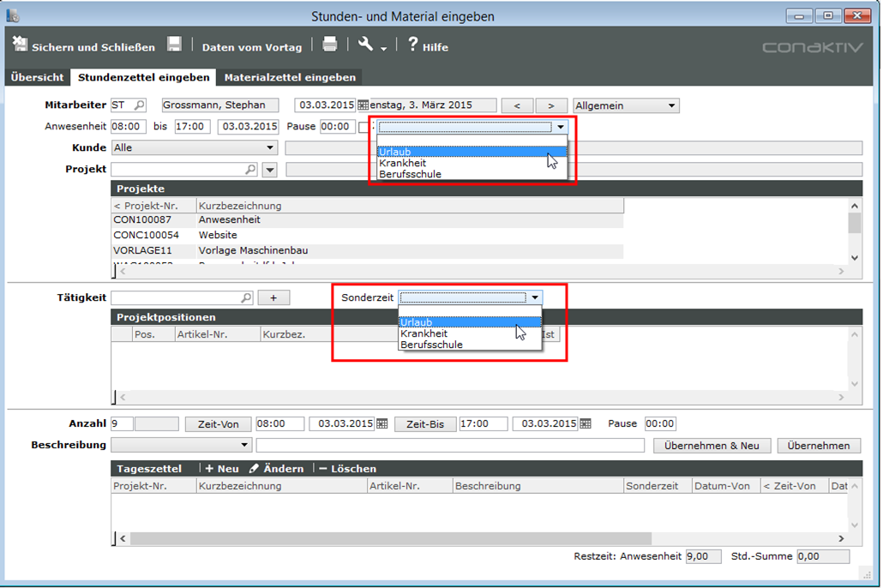The height and width of the screenshot is (588, 883).
Task: Click the floppy disk save icon
Action: 174,45
